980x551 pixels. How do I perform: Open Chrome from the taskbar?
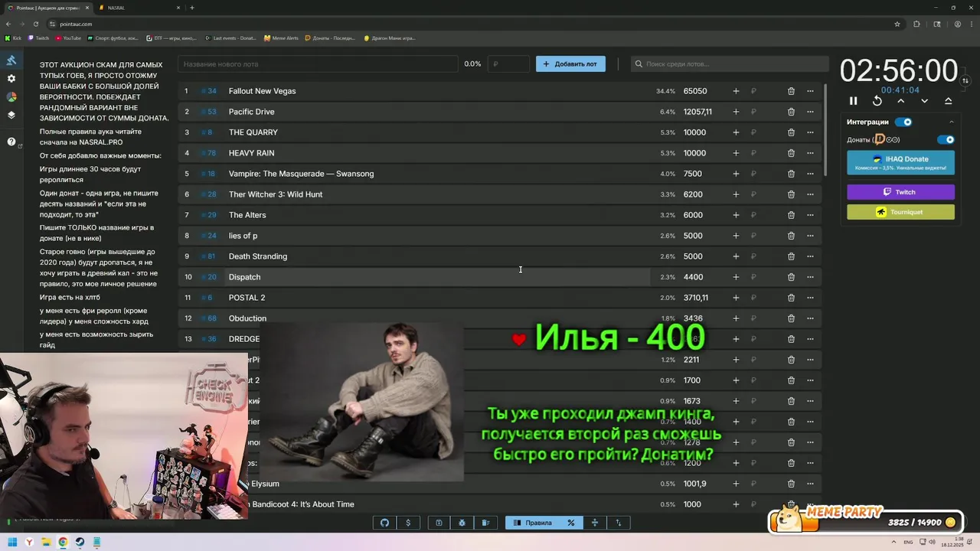tap(63, 543)
